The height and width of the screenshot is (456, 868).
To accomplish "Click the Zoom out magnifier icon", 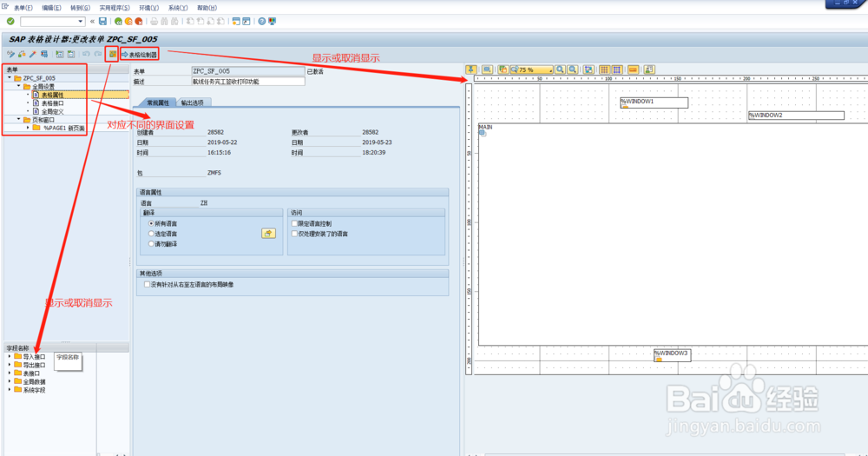I will [572, 69].
